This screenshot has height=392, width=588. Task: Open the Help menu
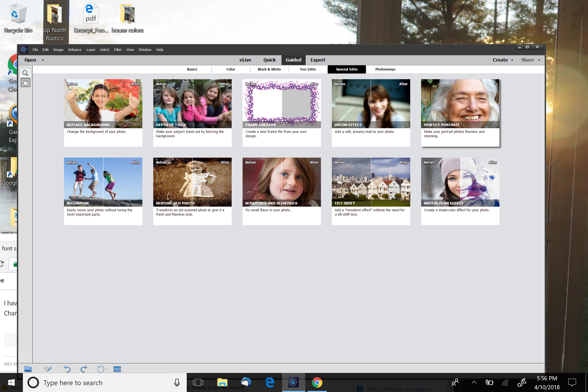(x=160, y=50)
